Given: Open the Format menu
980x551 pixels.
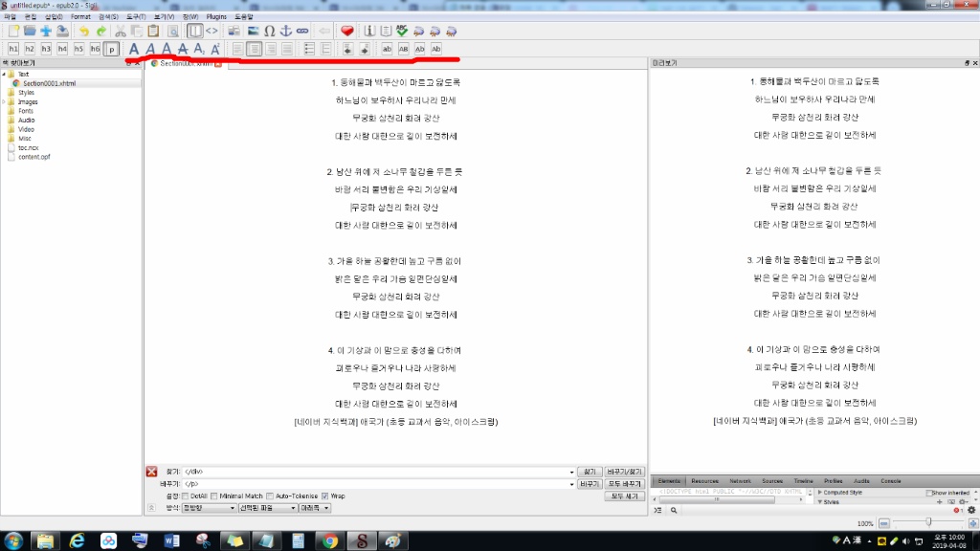Looking at the screenshot, I should [x=80, y=17].
